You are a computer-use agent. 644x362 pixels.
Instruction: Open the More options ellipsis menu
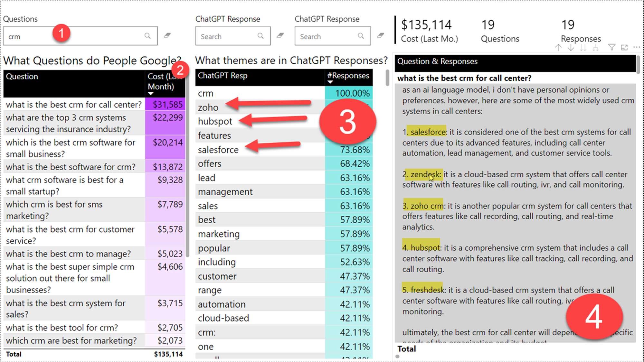[637, 47]
